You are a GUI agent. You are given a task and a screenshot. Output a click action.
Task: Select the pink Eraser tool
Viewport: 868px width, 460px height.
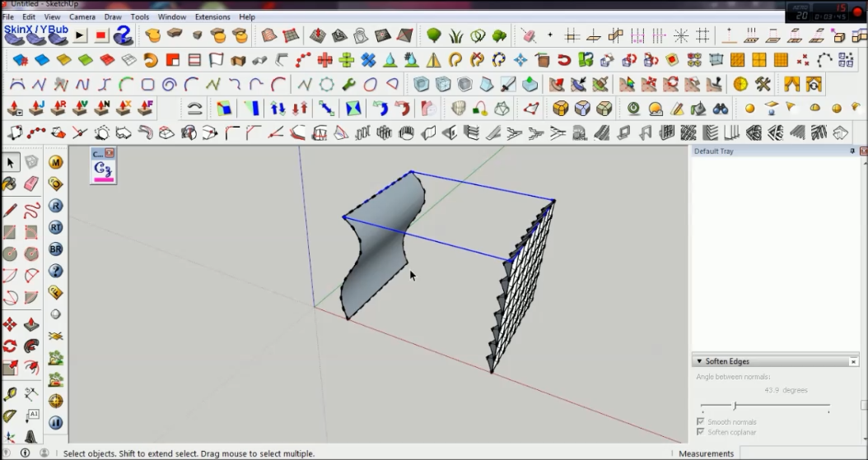(31, 184)
